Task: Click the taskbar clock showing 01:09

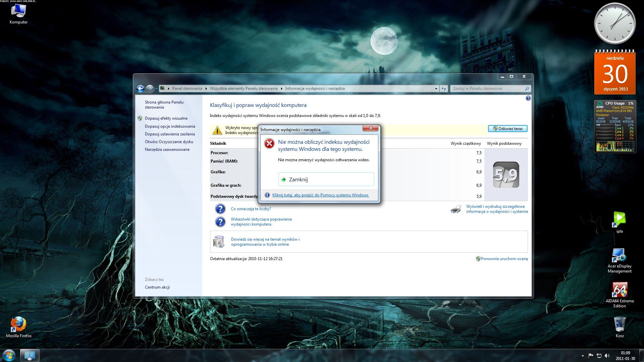Action: (625, 355)
